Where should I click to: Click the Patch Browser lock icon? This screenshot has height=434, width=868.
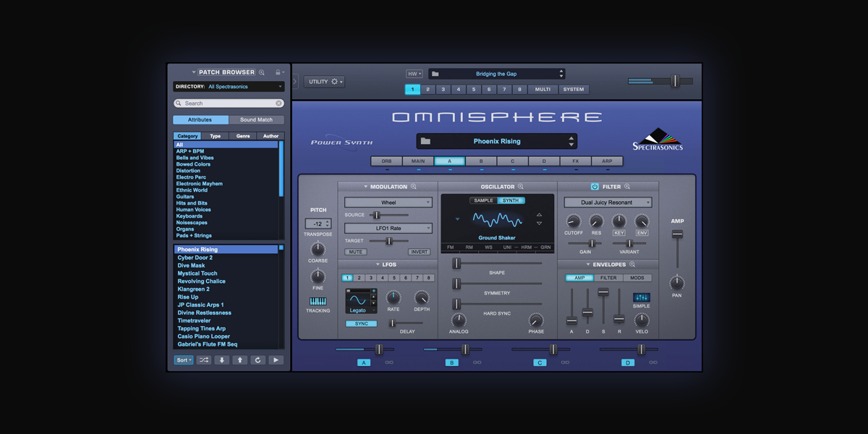[x=278, y=72]
